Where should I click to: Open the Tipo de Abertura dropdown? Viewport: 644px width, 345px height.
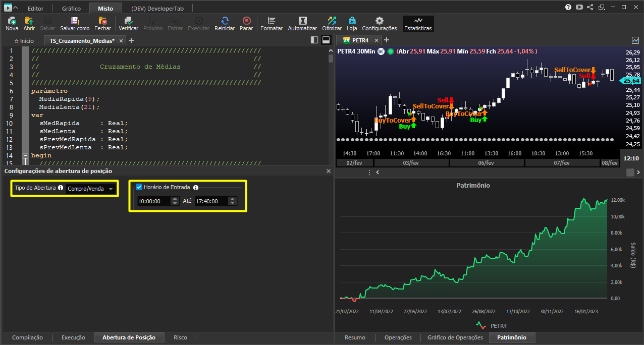[91, 189]
